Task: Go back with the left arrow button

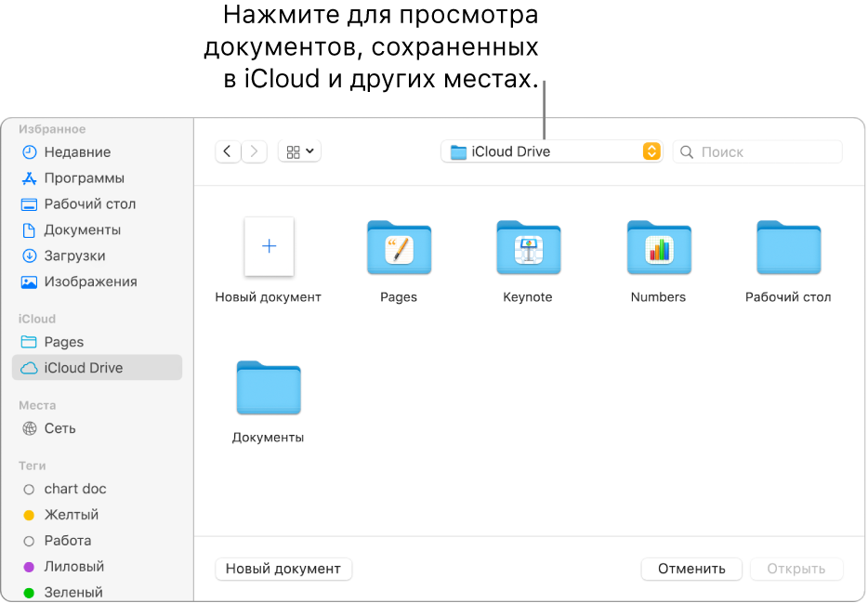Action: point(228,151)
